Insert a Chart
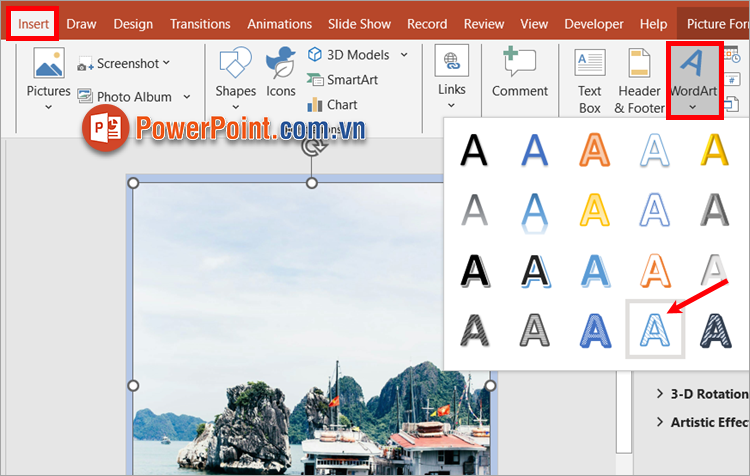Screen dimensions: 750x476 (340, 104)
